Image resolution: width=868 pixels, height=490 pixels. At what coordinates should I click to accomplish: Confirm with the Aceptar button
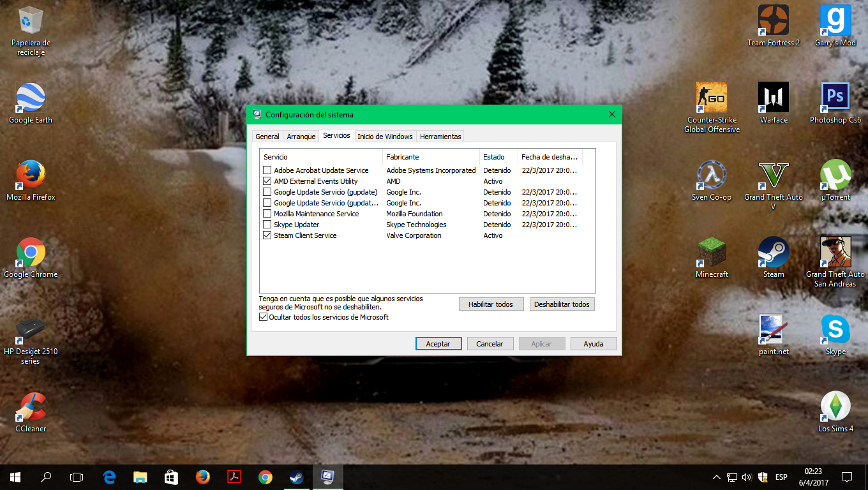[x=438, y=344]
